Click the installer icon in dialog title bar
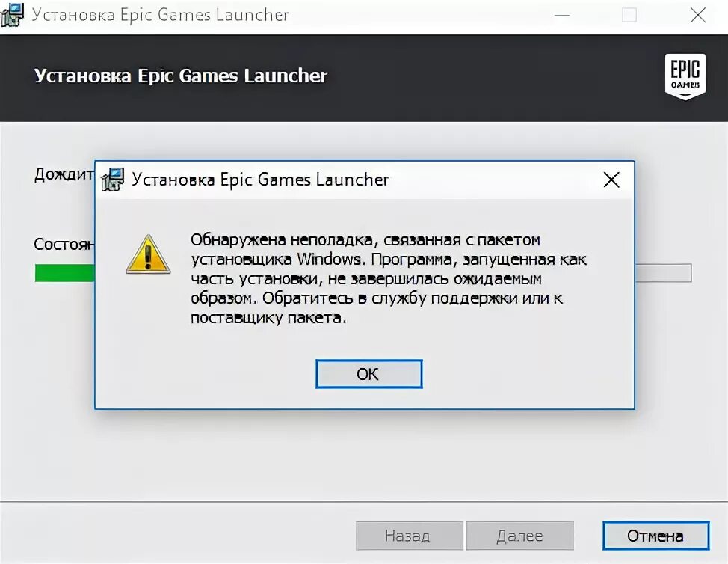The width and height of the screenshot is (728, 564). 113,180
